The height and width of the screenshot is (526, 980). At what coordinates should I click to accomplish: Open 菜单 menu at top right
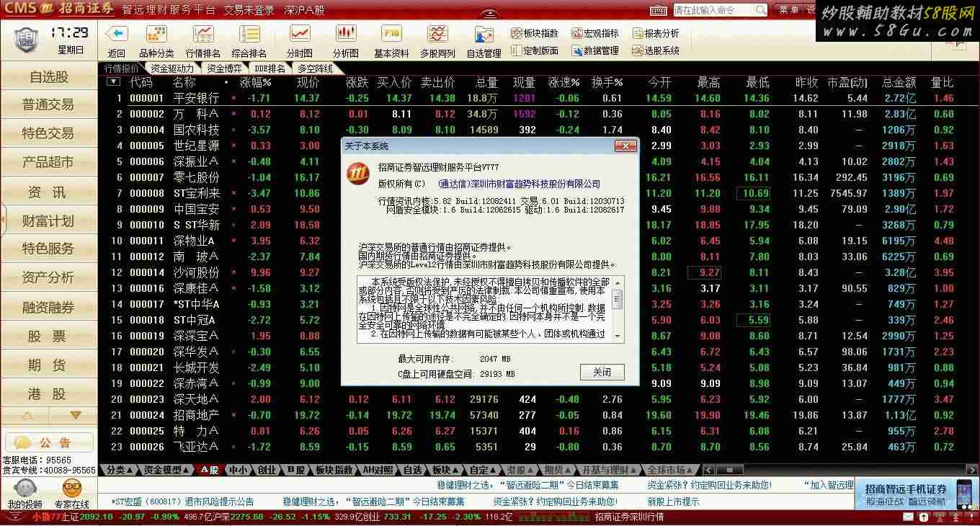pos(788,10)
